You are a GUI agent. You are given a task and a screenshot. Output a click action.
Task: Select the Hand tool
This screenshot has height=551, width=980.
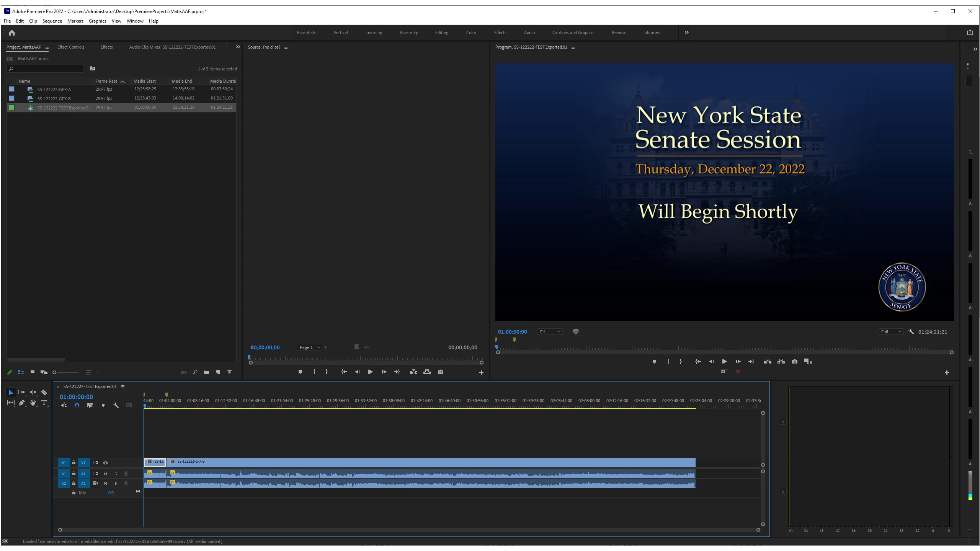33,403
